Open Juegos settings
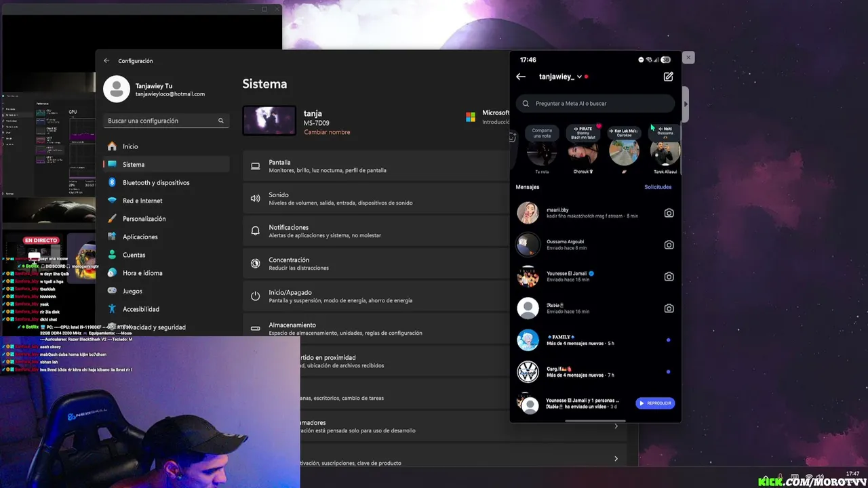Screen dimensions: 868x488 pyautogui.click(x=166, y=291)
